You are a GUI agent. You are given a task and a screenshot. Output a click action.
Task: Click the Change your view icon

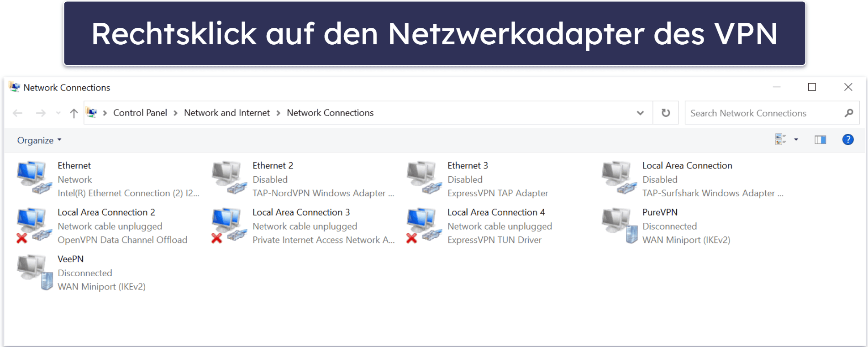coord(781,140)
